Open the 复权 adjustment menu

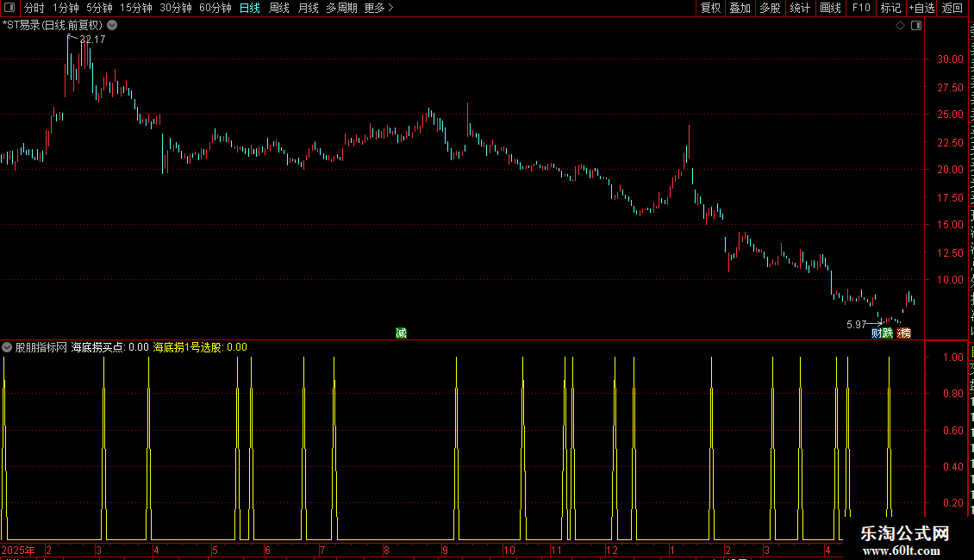(x=710, y=8)
